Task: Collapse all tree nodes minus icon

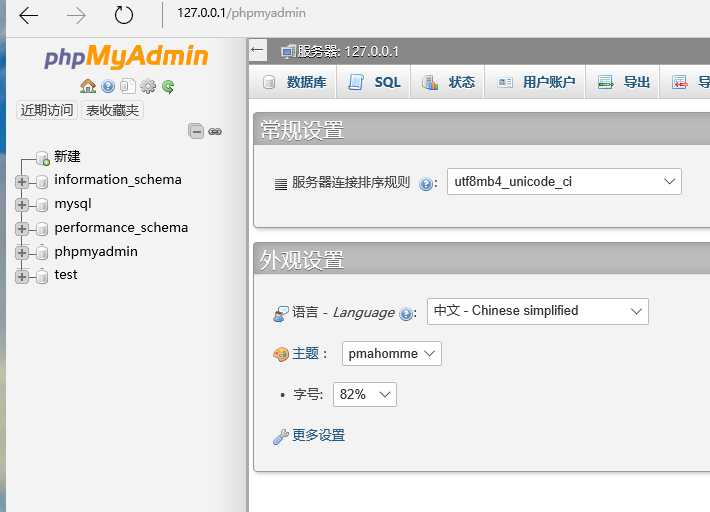Action: 196,131
